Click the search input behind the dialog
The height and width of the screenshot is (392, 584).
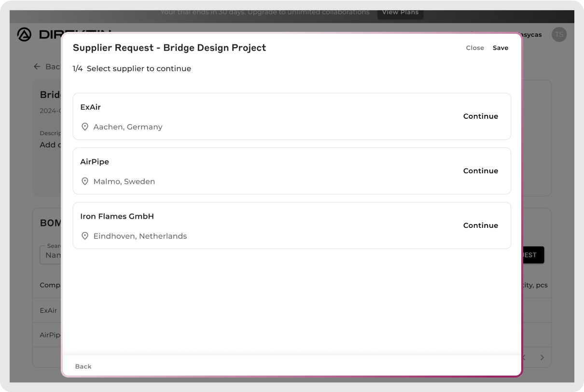click(x=51, y=255)
